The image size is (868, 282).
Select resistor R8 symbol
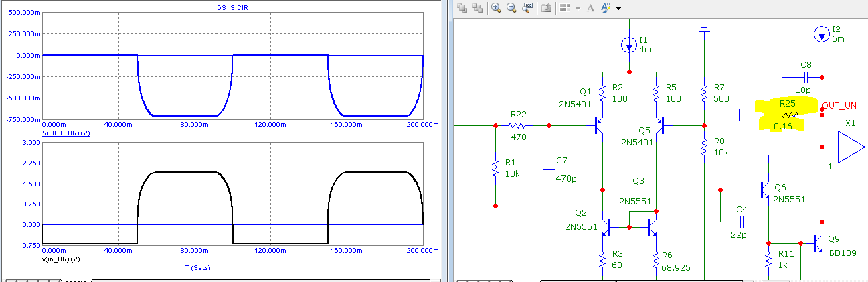pyautogui.click(x=703, y=147)
